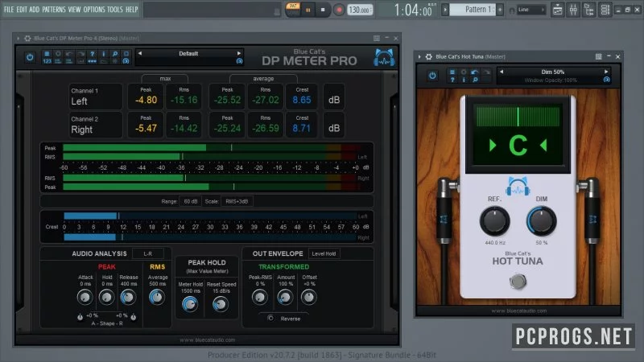Screen dimensions: 644x362
Task: Click the Hot Tuna Blue Cat logo
Action: 518,187
